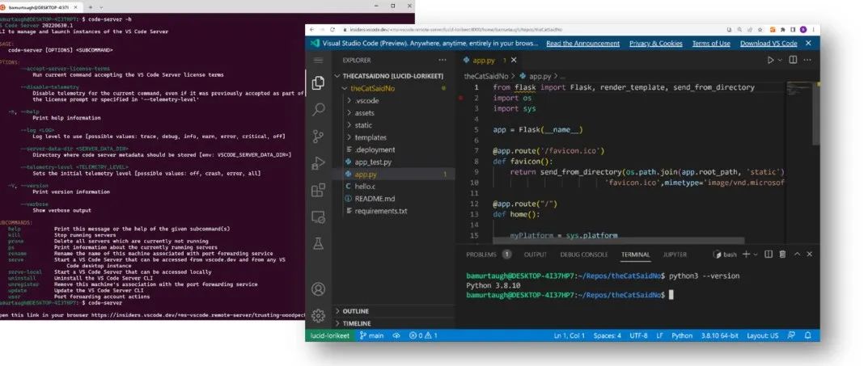The image size is (868, 366).
Task: Close the terminal panel
Action: tap(809, 255)
